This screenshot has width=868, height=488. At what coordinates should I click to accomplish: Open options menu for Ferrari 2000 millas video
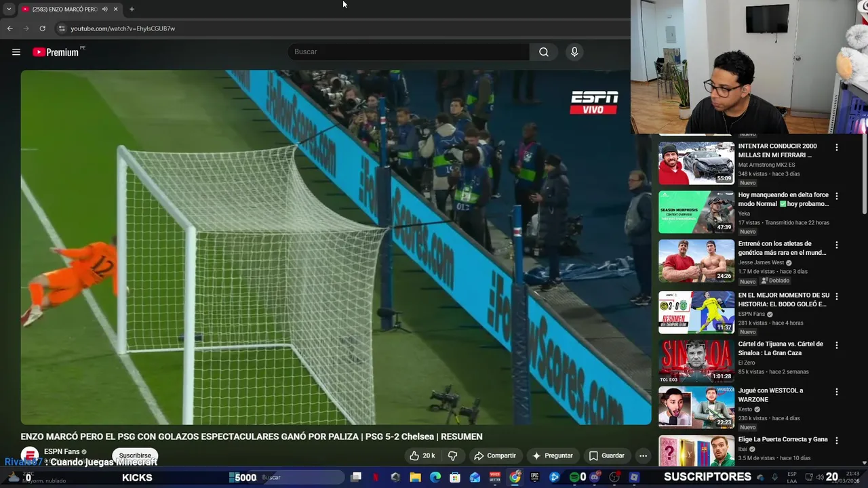[836, 147]
